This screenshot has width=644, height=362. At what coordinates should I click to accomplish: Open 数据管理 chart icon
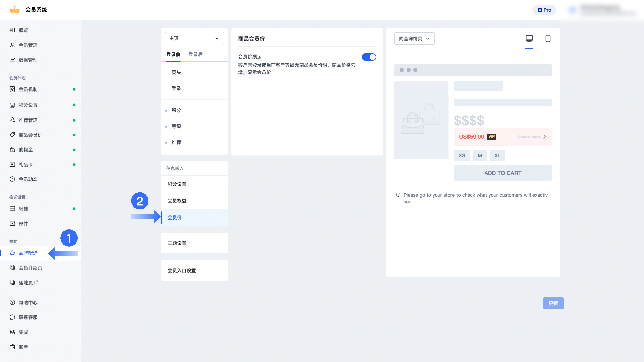point(12,60)
